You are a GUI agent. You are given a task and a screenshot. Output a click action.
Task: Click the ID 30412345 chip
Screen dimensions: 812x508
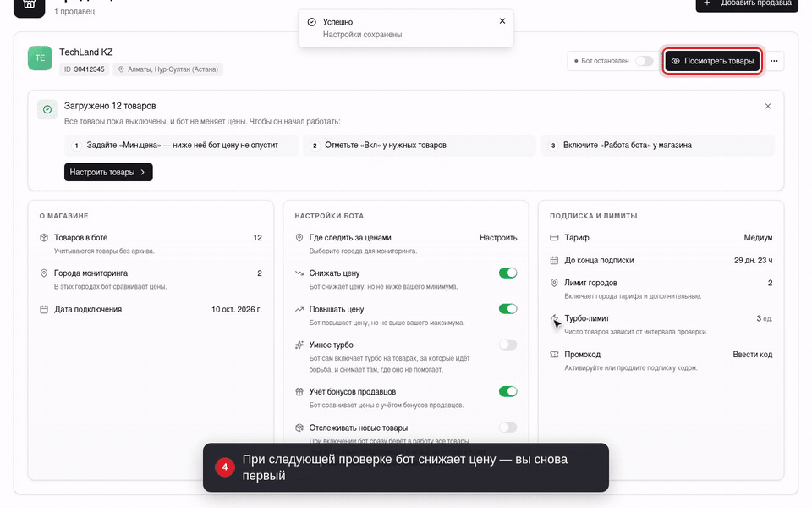tap(85, 69)
